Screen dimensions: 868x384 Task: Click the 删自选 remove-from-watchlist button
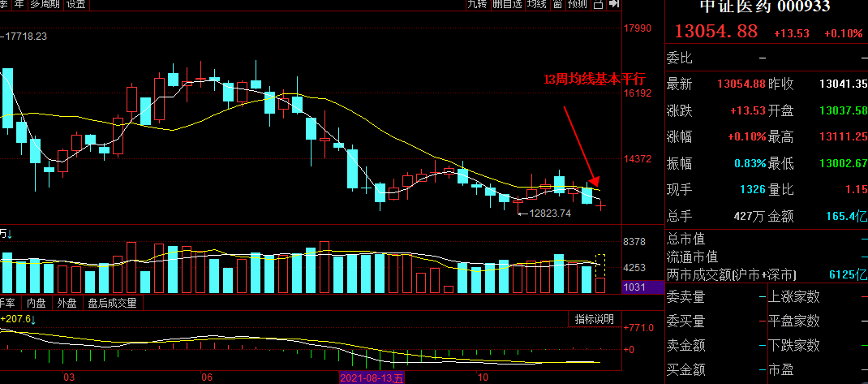click(x=506, y=5)
